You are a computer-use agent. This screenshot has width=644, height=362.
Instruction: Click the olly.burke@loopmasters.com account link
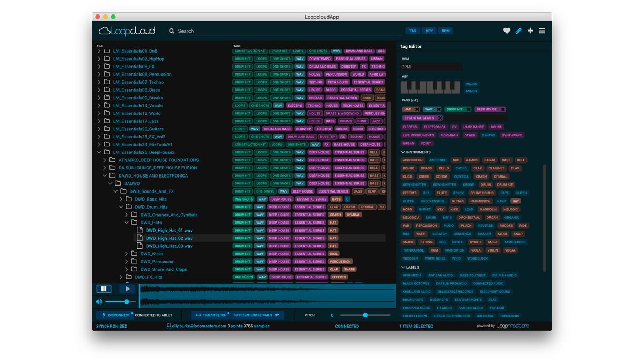coord(199,326)
